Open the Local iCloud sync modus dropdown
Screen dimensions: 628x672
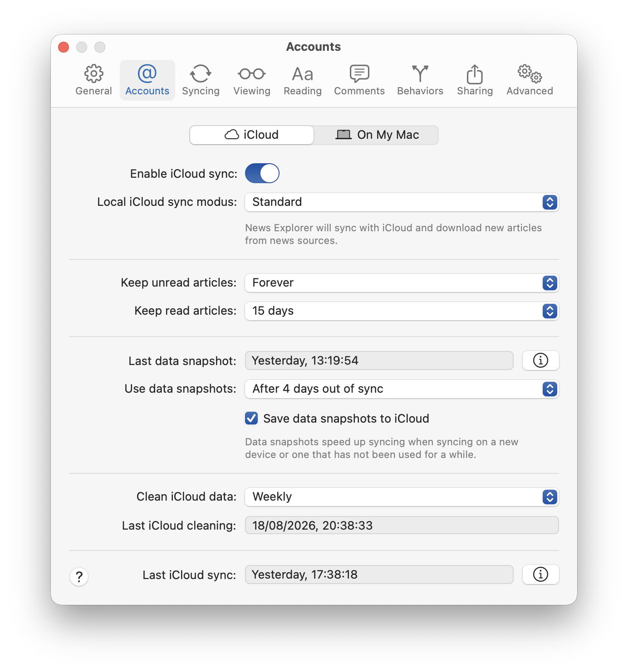pyautogui.click(x=402, y=202)
